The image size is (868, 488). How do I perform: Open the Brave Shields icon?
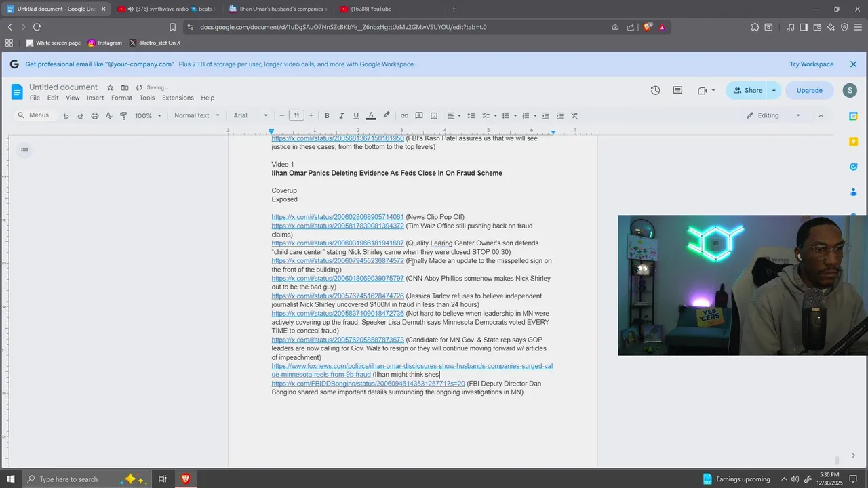(x=648, y=27)
